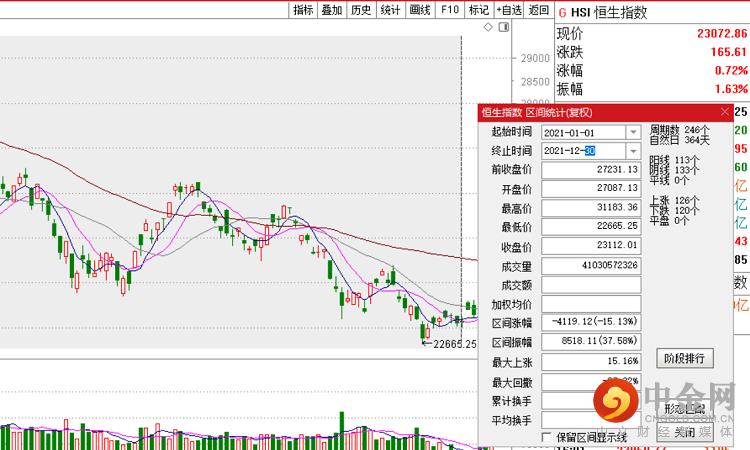Expand the 起始时间 date dropdown
Image resolution: width=750 pixels, height=450 pixels.
pos(633,132)
